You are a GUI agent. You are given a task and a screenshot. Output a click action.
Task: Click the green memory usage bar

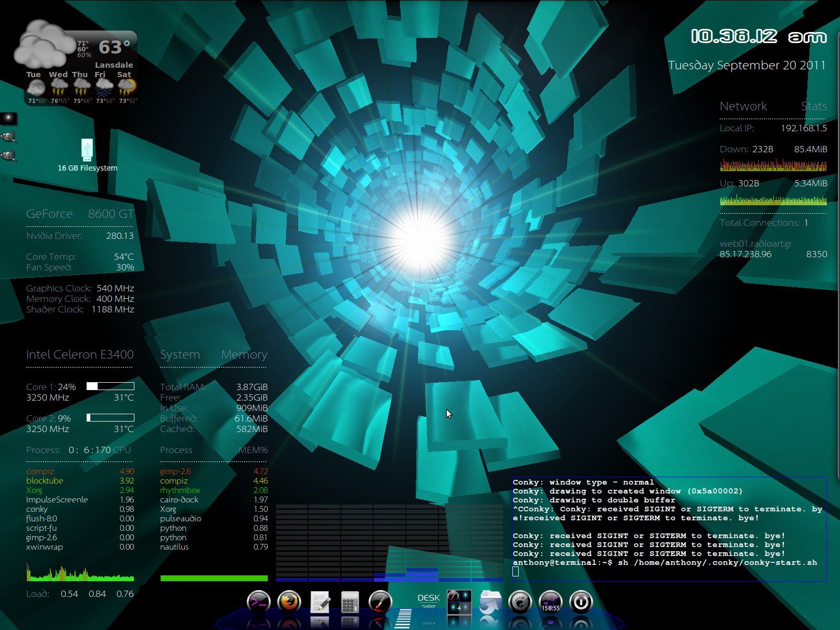(x=214, y=578)
